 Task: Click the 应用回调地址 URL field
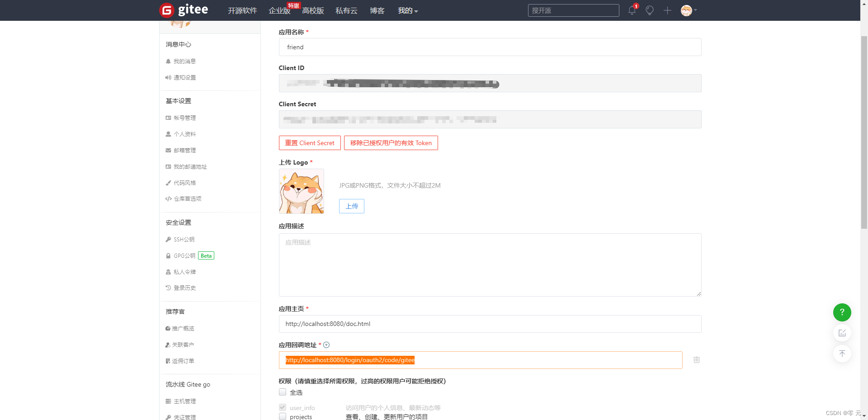481,360
